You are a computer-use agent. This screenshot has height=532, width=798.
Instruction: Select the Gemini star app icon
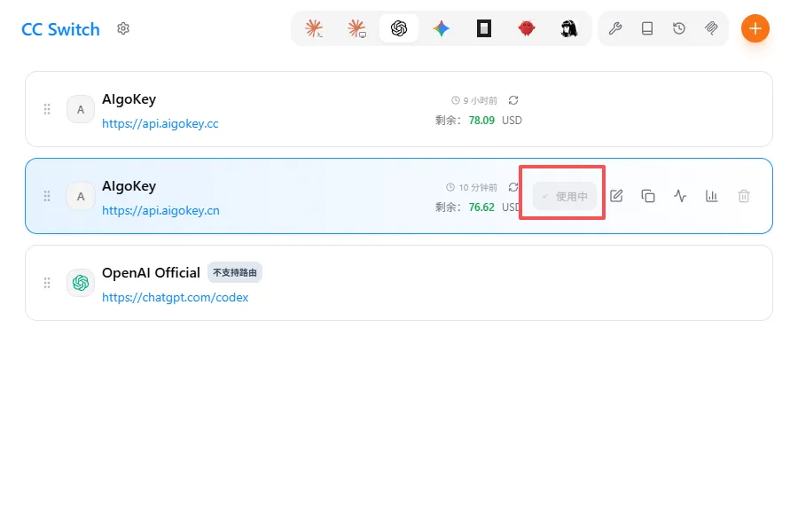[442, 28]
